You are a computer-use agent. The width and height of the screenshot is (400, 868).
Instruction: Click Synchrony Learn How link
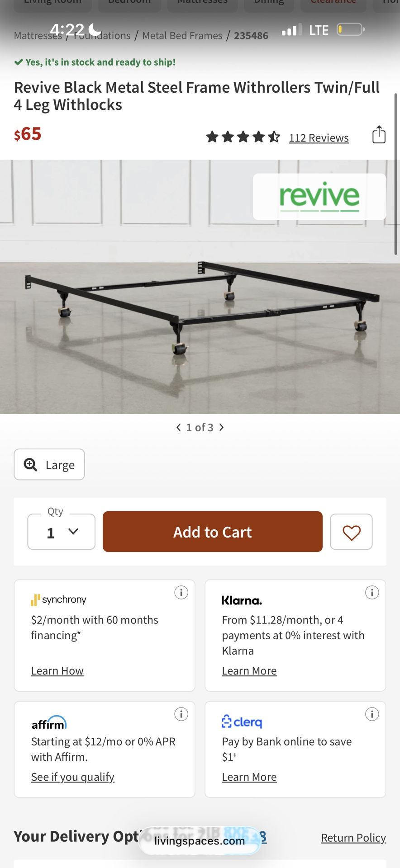[57, 671]
